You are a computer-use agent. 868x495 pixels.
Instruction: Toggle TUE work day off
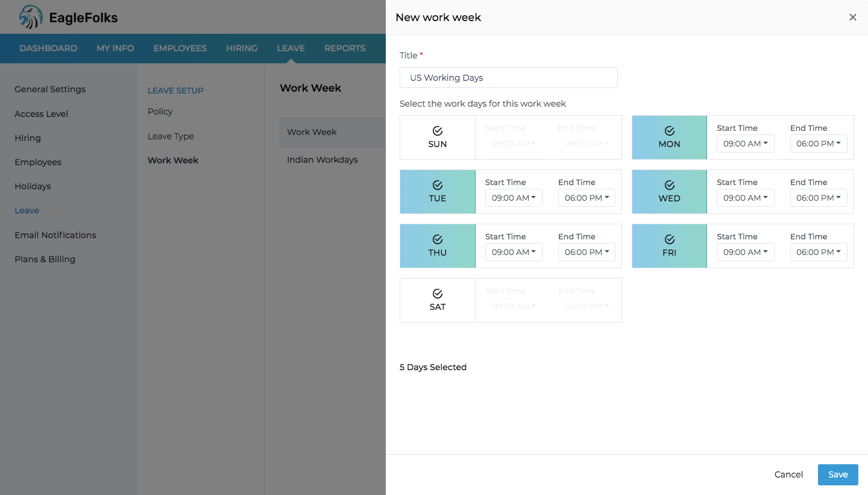click(x=438, y=192)
